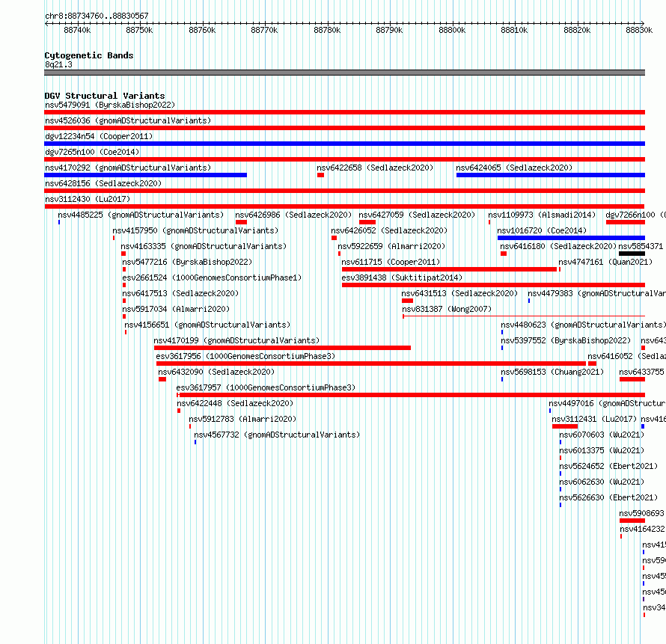Image resolution: width=666 pixels, height=644 pixels.
Task: Select nsv4567732 gnomADStructuralVariants label
Action: (277, 435)
